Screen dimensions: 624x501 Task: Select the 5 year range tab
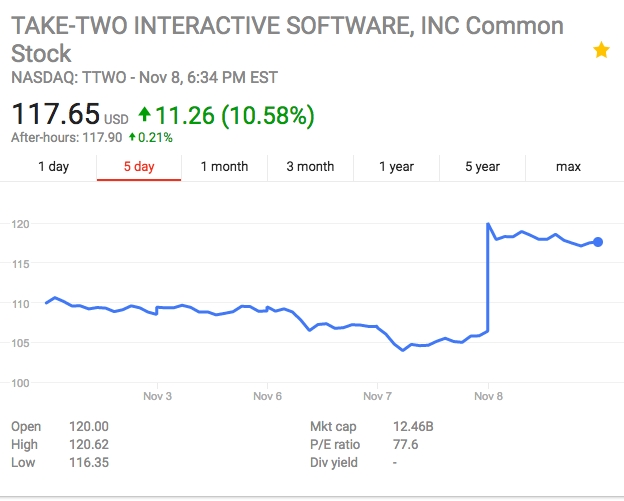coord(482,167)
